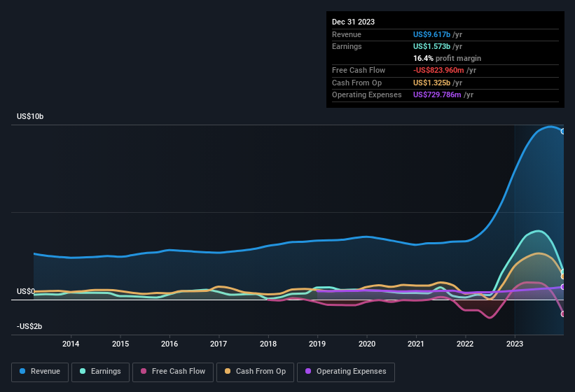Click the Earnings label in tooltip
The width and height of the screenshot is (575, 392).
click(347, 46)
